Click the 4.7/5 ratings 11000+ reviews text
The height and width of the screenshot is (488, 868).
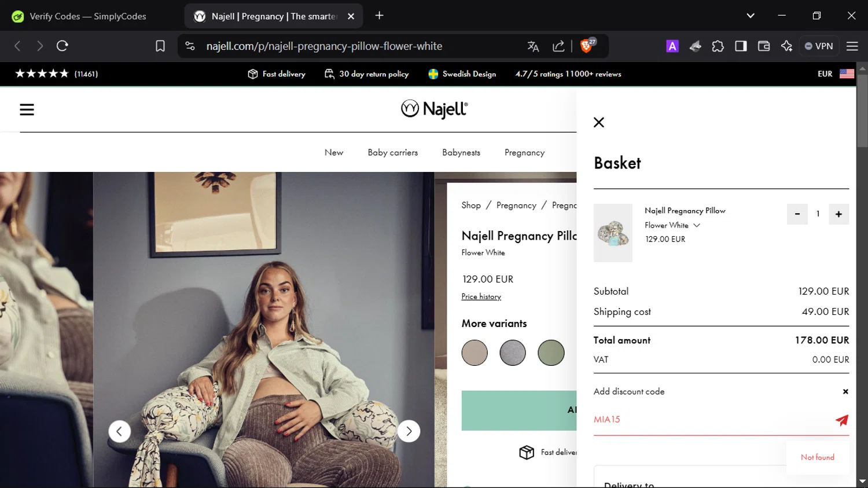tap(568, 74)
